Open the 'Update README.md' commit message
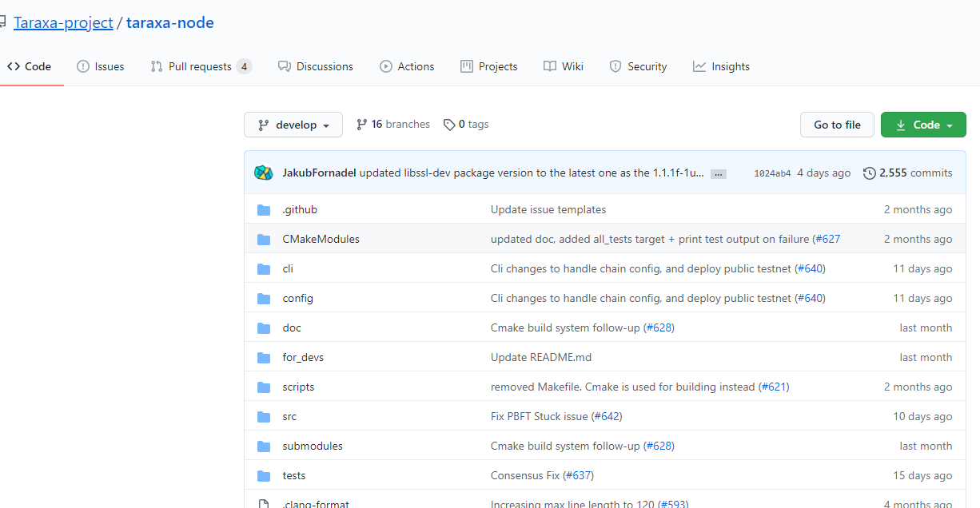 [541, 357]
